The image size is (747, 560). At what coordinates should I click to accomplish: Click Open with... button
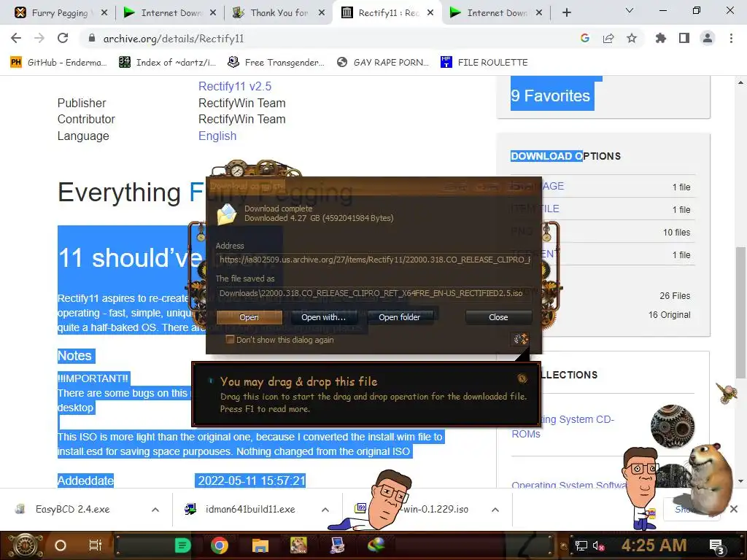[x=323, y=317]
